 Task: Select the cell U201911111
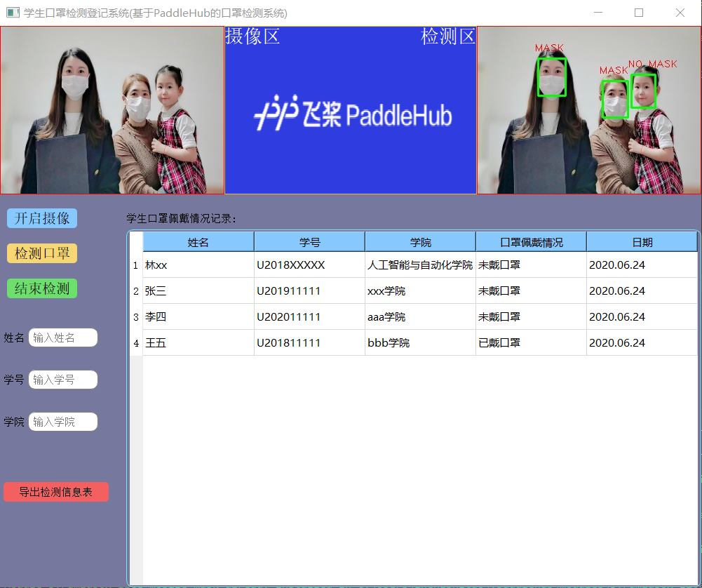coord(309,291)
